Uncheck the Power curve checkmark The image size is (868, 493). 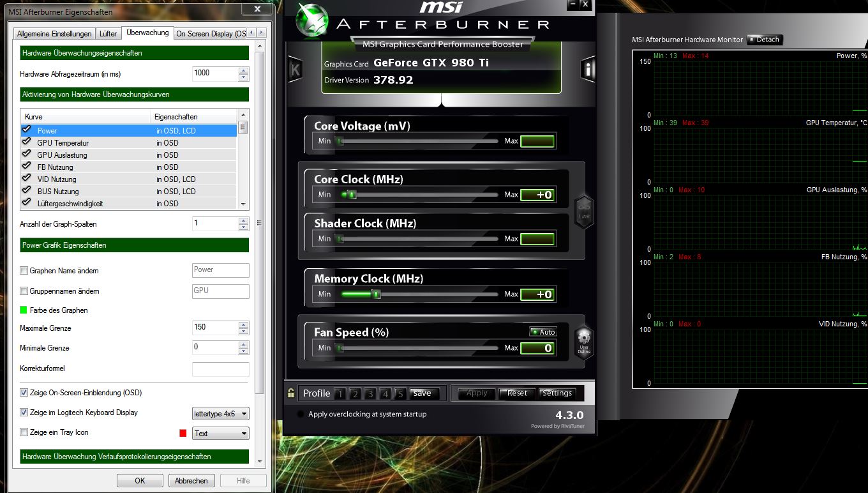pyautogui.click(x=26, y=130)
